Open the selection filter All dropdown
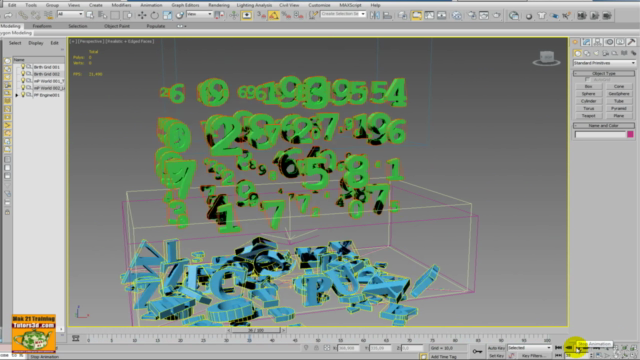 click(x=70, y=14)
